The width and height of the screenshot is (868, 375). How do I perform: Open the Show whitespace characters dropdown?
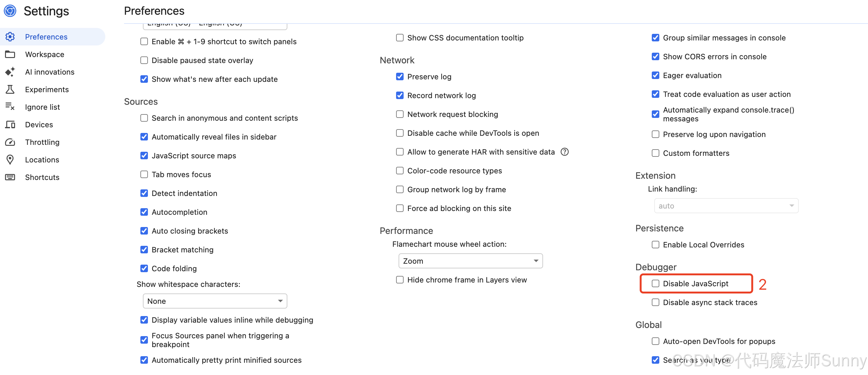[215, 301]
